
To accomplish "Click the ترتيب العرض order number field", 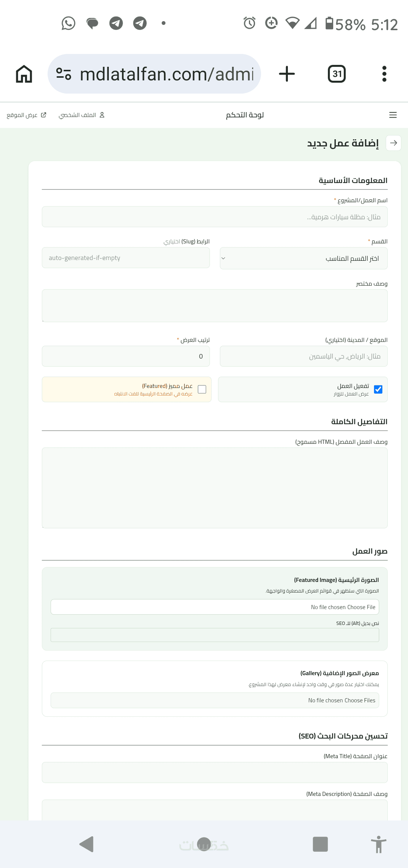I will tap(126, 356).
